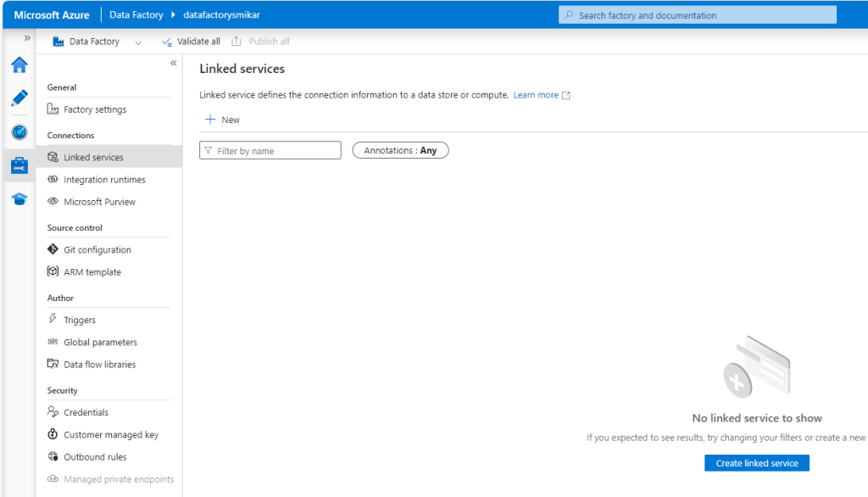The image size is (868, 497).
Task: Click the Integration runtimes icon
Action: click(53, 179)
